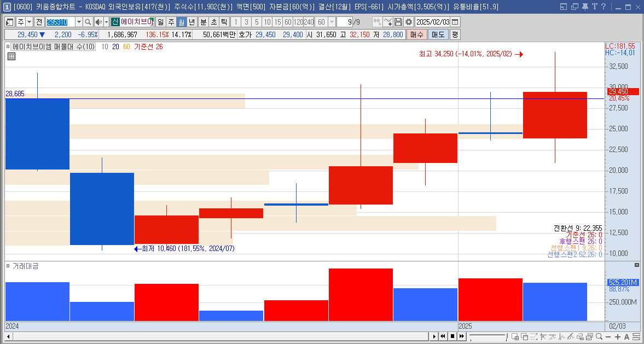Click the overlapping windows icon in bottom toolbar
This screenshot has width=644, height=344.
525,336
